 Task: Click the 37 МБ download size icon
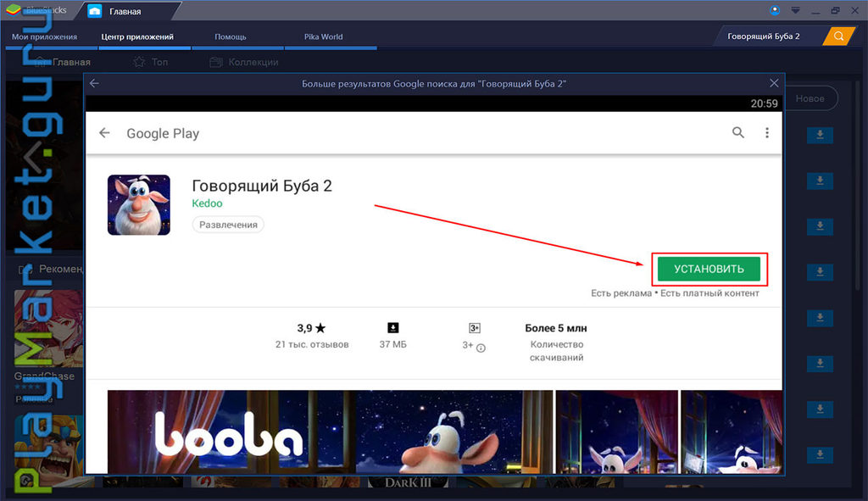coord(392,328)
